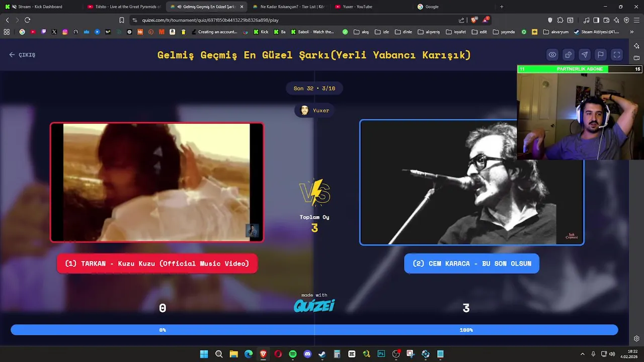Show hidden system tray icons

pyautogui.click(x=583, y=354)
